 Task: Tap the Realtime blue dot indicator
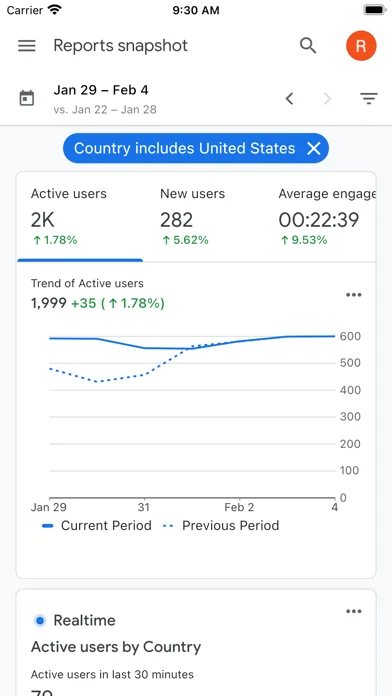click(40, 621)
